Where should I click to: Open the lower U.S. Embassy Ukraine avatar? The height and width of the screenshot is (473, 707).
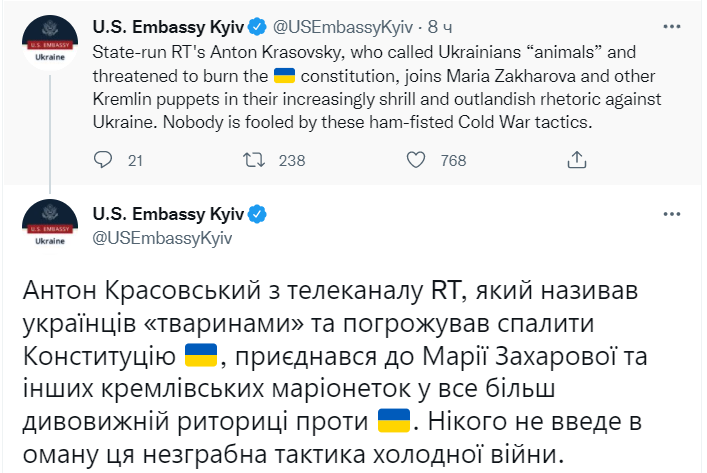[x=50, y=227]
